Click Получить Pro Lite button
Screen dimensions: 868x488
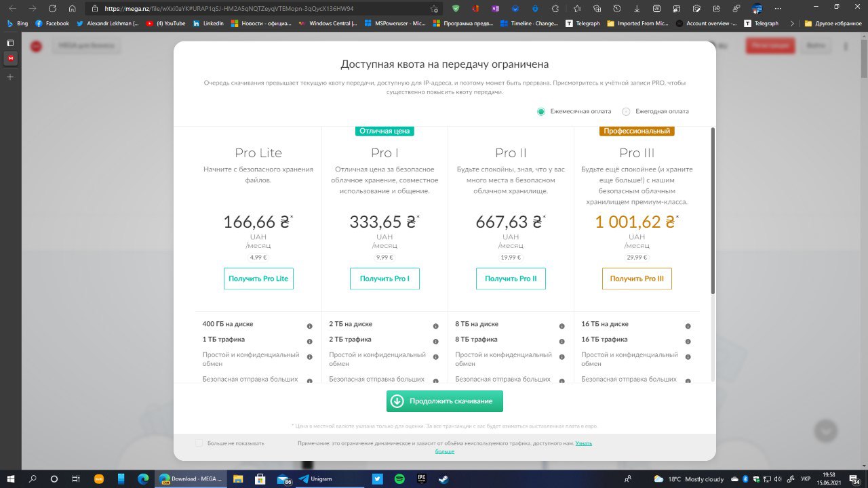click(x=258, y=279)
